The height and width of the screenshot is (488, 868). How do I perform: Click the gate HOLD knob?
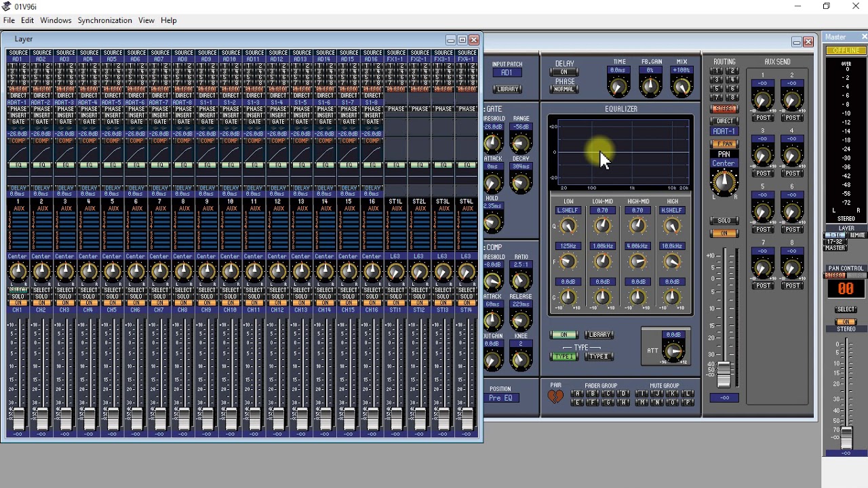tap(494, 222)
